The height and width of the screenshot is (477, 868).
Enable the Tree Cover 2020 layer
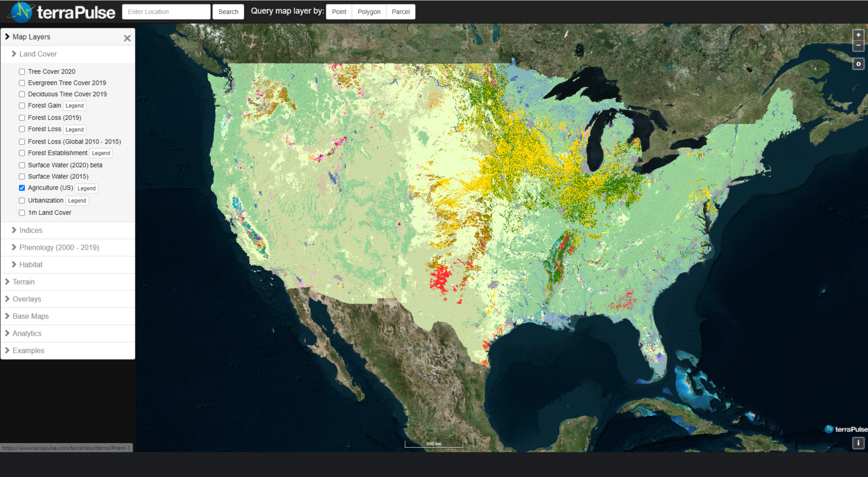[x=22, y=72]
